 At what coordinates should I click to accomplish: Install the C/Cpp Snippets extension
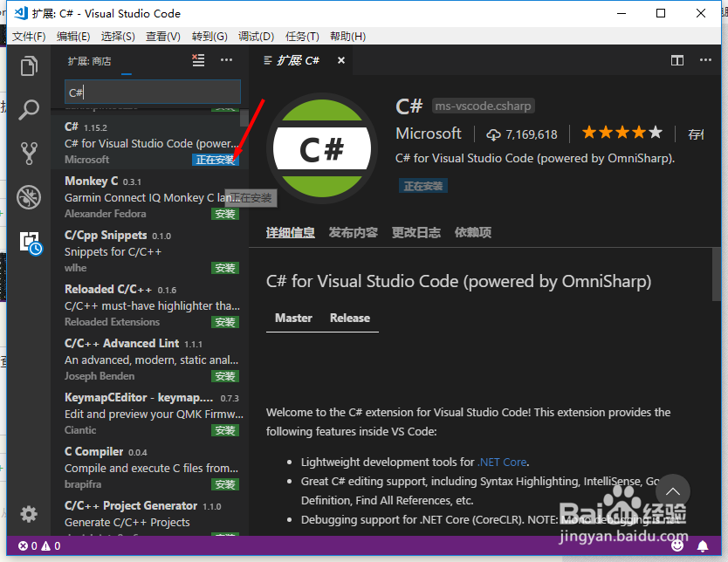click(225, 268)
